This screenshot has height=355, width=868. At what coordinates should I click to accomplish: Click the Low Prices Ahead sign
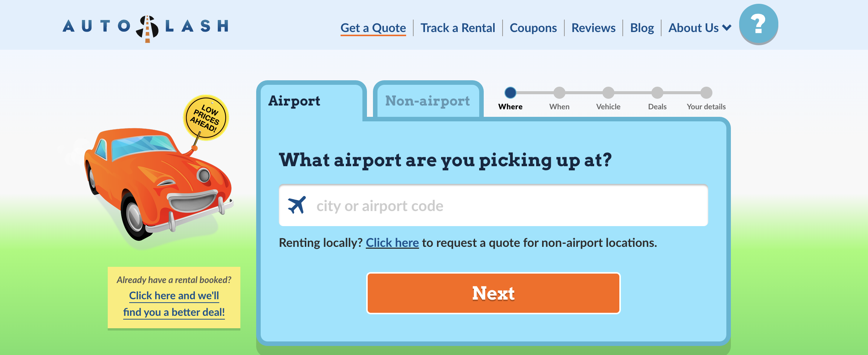click(206, 118)
